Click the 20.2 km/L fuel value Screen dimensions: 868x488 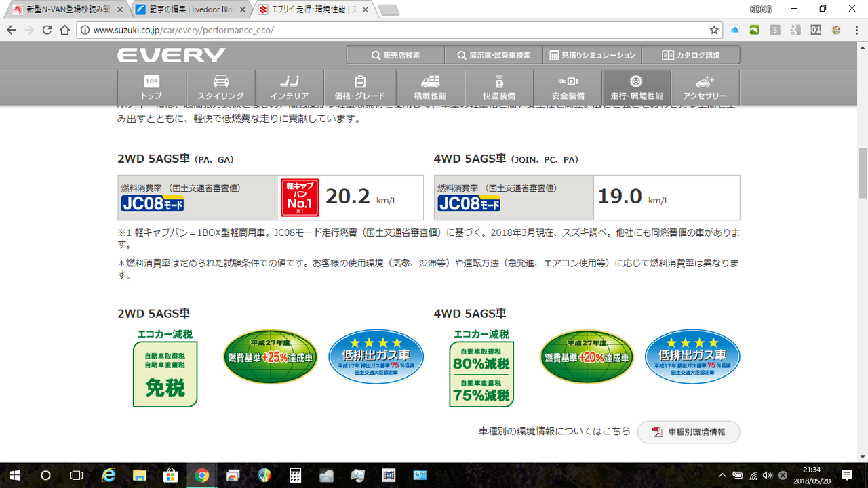click(361, 197)
